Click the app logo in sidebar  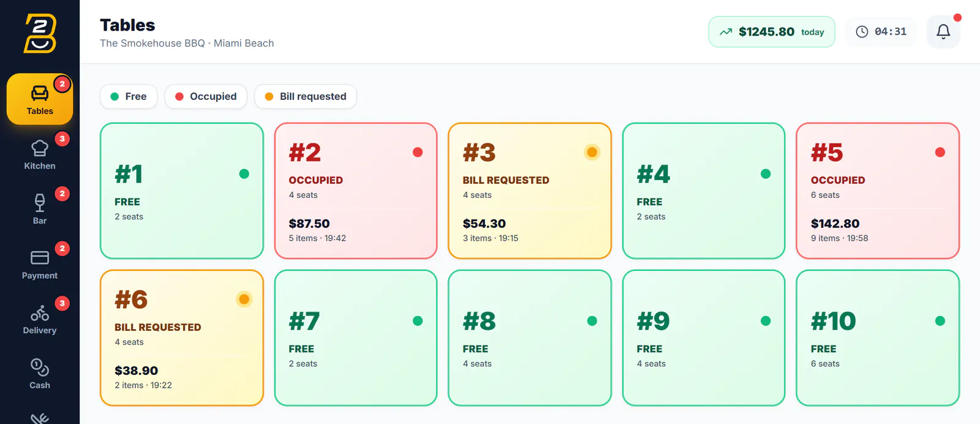tap(40, 33)
